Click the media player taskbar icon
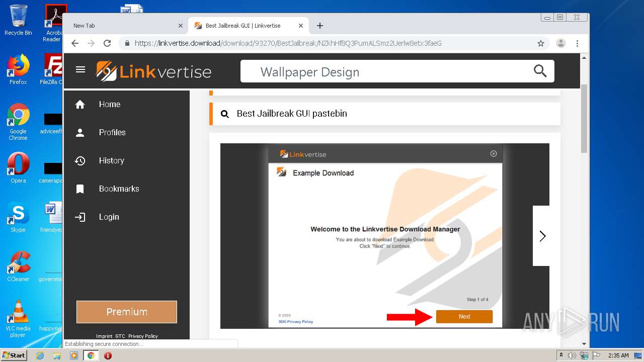Image resolution: width=644 pixels, height=362 pixels. click(74, 355)
